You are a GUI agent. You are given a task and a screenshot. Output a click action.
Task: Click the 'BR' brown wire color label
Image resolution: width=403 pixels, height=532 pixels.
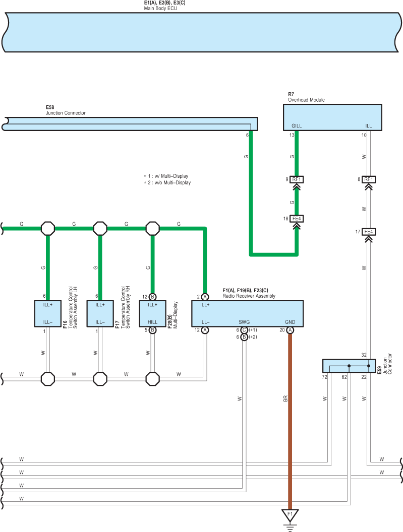[x=285, y=398]
